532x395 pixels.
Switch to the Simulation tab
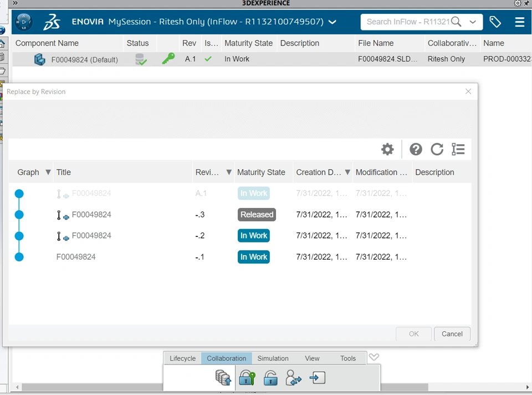coord(273,358)
